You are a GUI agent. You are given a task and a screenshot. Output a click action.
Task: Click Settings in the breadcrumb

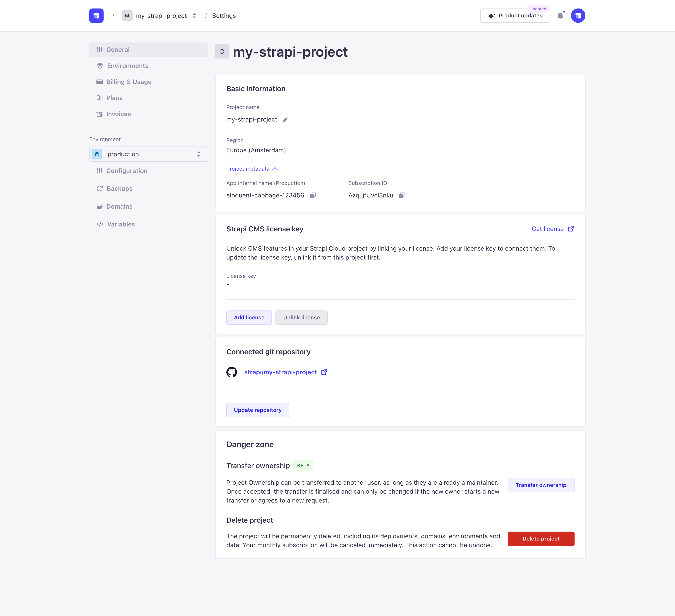224,15
